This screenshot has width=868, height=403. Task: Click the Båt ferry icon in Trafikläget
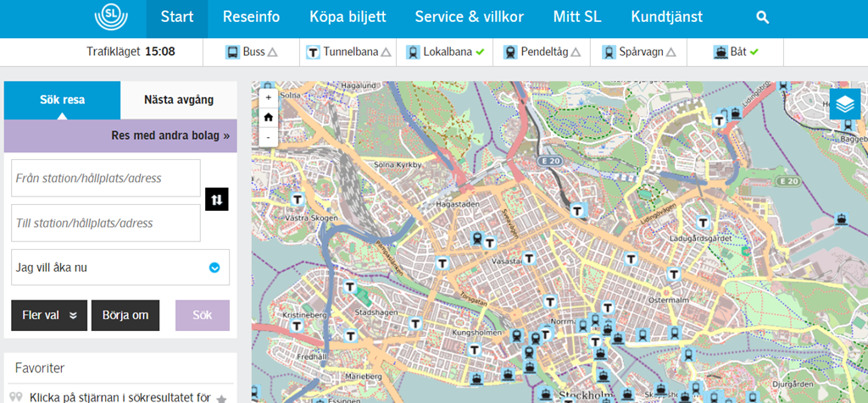coord(721,52)
